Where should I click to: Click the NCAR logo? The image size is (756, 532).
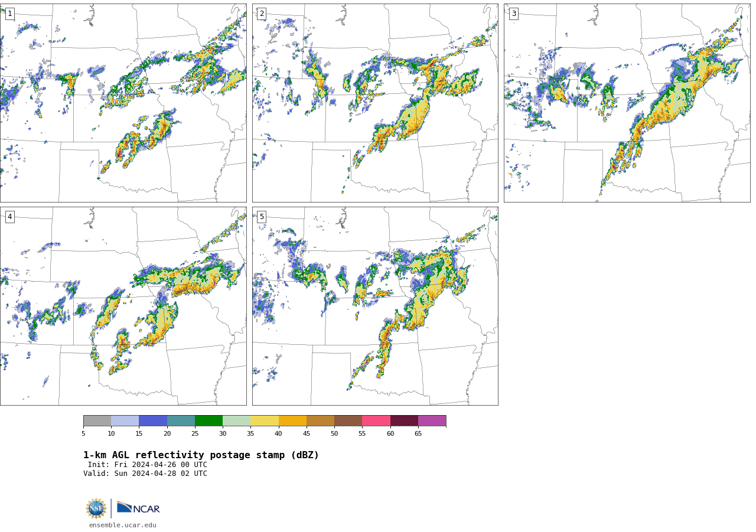point(138,508)
